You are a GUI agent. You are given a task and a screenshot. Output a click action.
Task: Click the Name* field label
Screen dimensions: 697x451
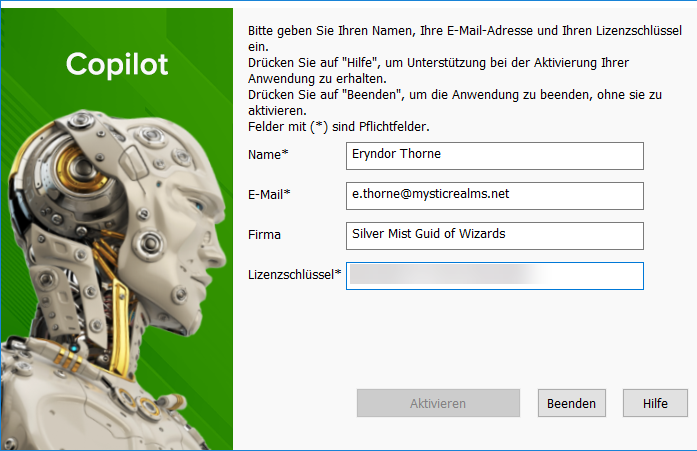(x=268, y=154)
